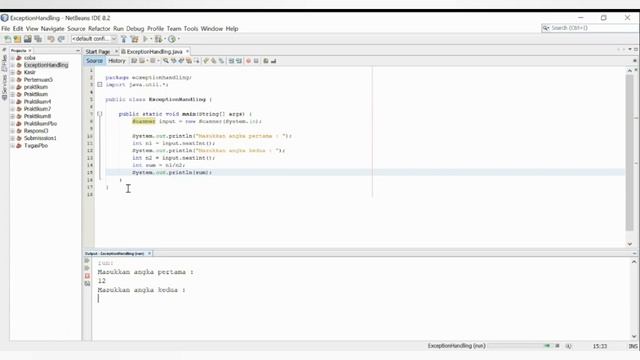Switch to the History view button
The width and height of the screenshot is (640, 360).
coord(117,61)
